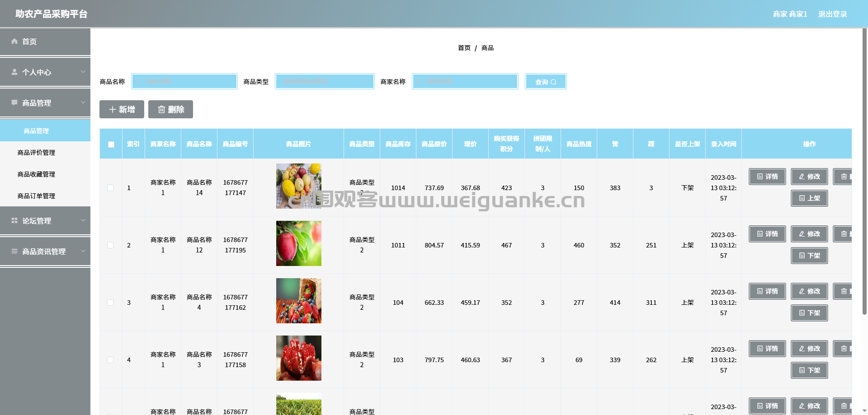
Task: Click the vertical page scrollbar
Action: coord(864,172)
